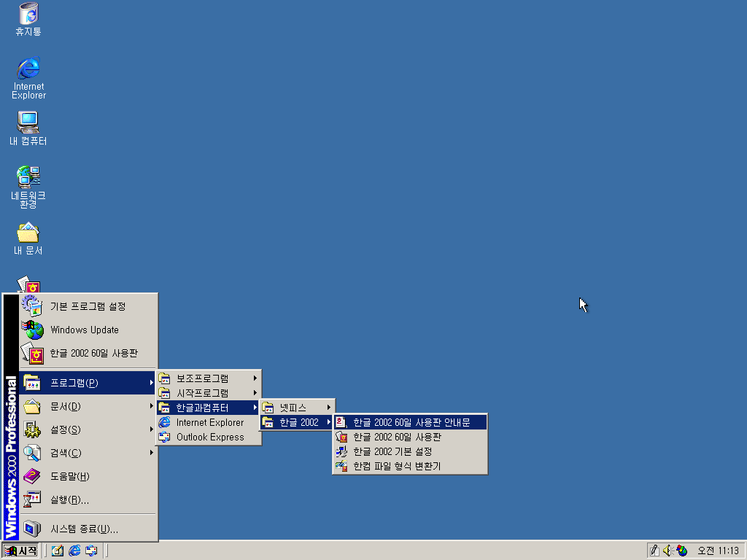Open the 휴지통 recycle bin desktop icon
This screenshot has width=747, height=560.
(x=28, y=20)
